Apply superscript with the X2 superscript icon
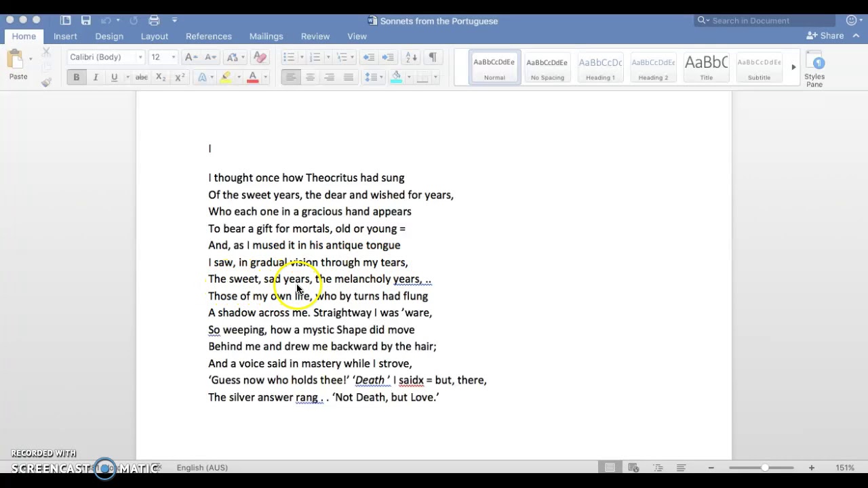868x488 pixels. 180,77
